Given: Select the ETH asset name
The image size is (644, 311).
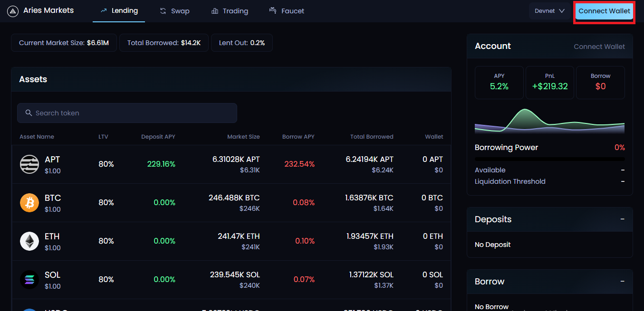Looking at the screenshot, I should (x=52, y=236).
